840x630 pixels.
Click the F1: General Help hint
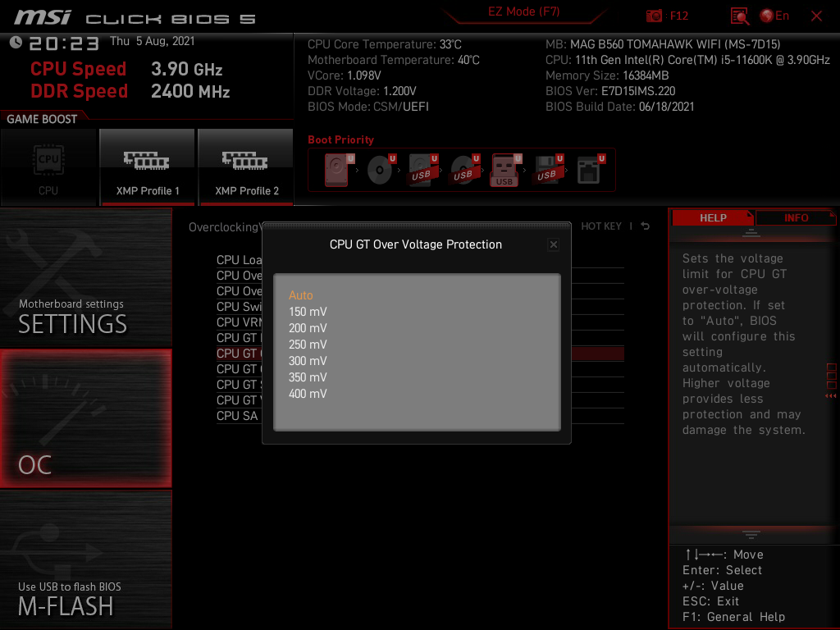733,617
